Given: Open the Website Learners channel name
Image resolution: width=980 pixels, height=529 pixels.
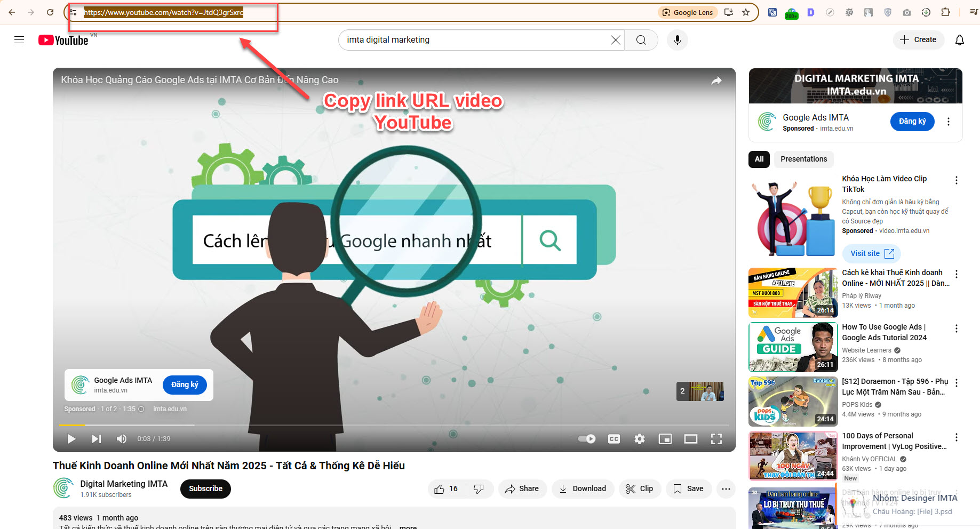Looking at the screenshot, I should pyautogui.click(x=866, y=350).
